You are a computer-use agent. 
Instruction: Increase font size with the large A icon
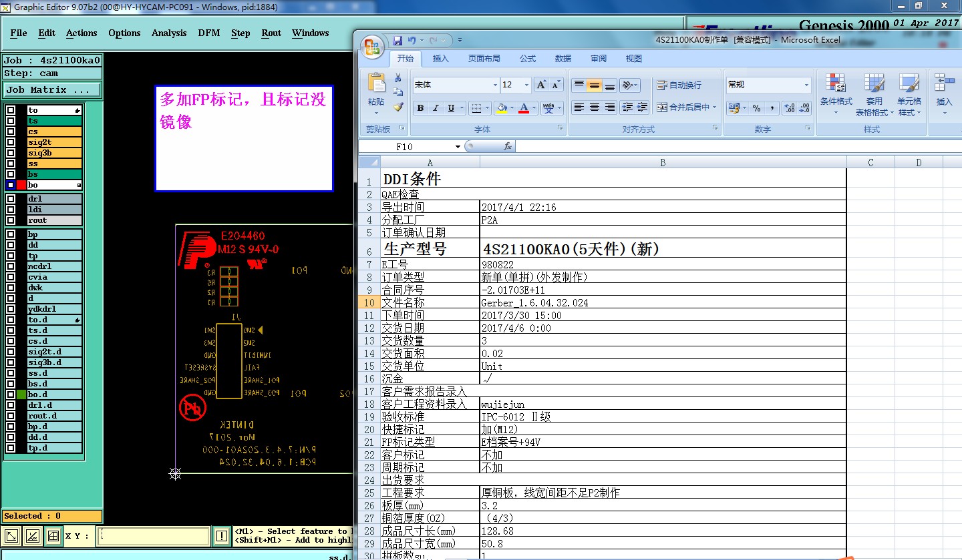pyautogui.click(x=542, y=85)
